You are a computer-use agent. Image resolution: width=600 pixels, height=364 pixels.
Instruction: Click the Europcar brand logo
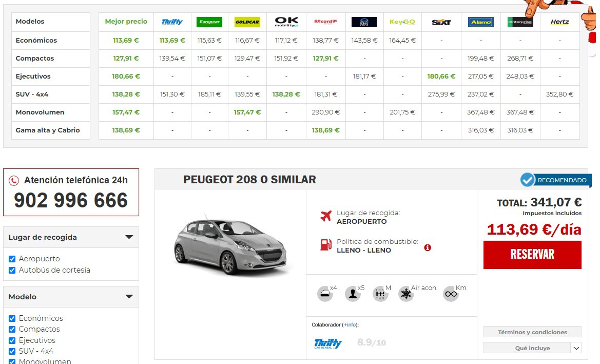(x=209, y=22)
